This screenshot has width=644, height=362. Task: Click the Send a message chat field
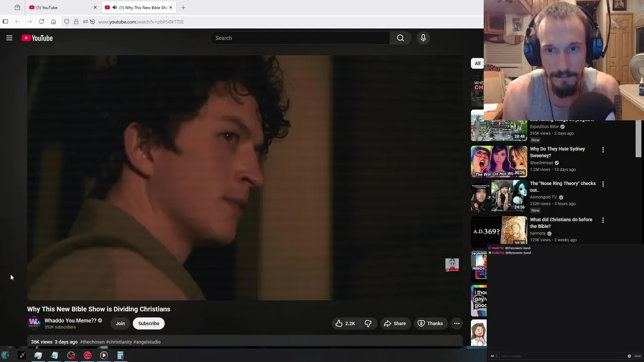[562, 356]
